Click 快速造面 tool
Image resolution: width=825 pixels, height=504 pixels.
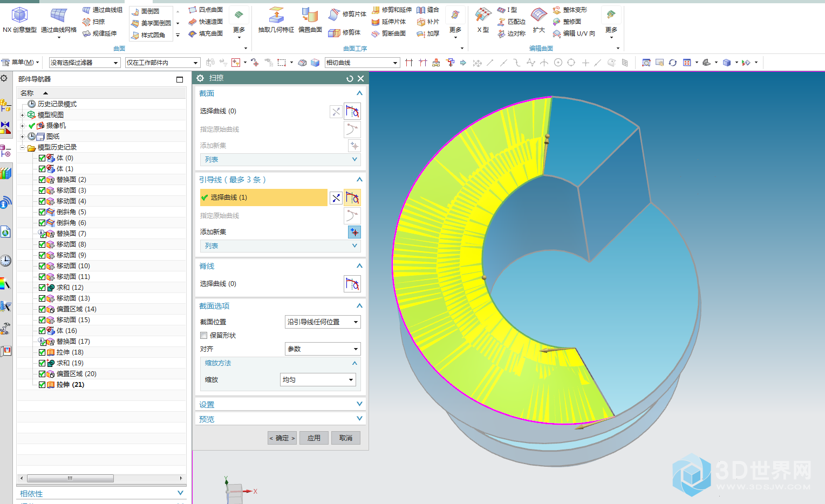coord(206,22)
